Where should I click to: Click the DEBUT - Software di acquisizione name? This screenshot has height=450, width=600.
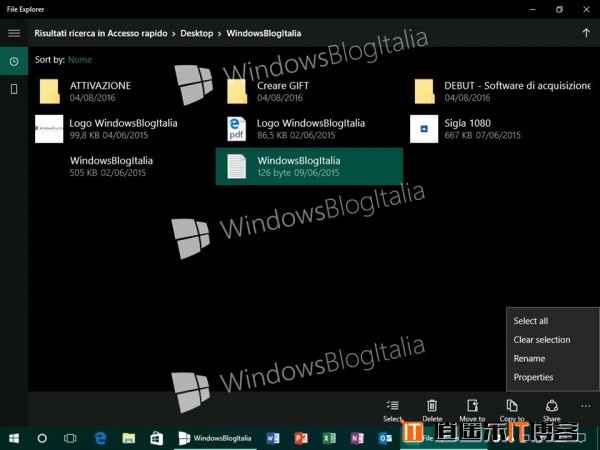tap(517, 86)
